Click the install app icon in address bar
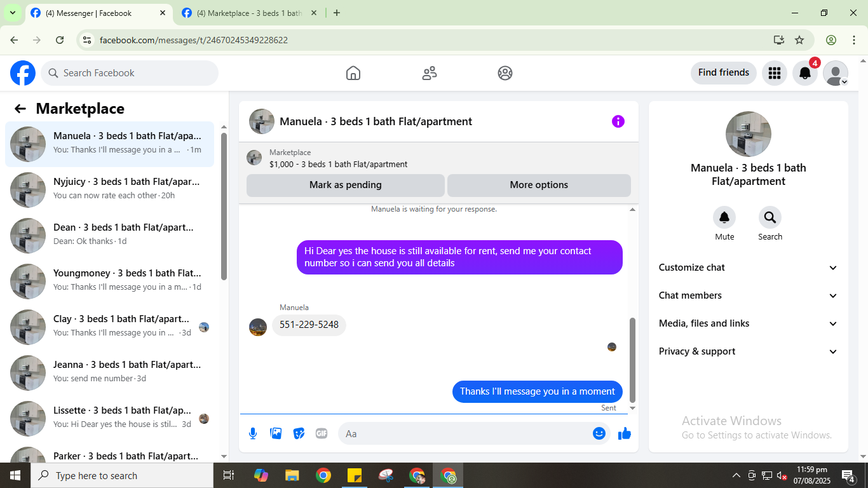 coord(779,40)
